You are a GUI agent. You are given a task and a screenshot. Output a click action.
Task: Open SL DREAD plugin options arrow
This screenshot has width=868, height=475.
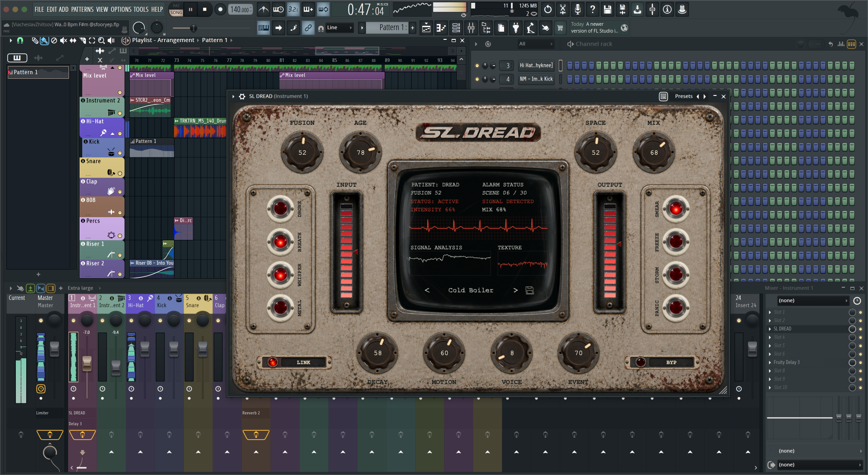[233, 96]
